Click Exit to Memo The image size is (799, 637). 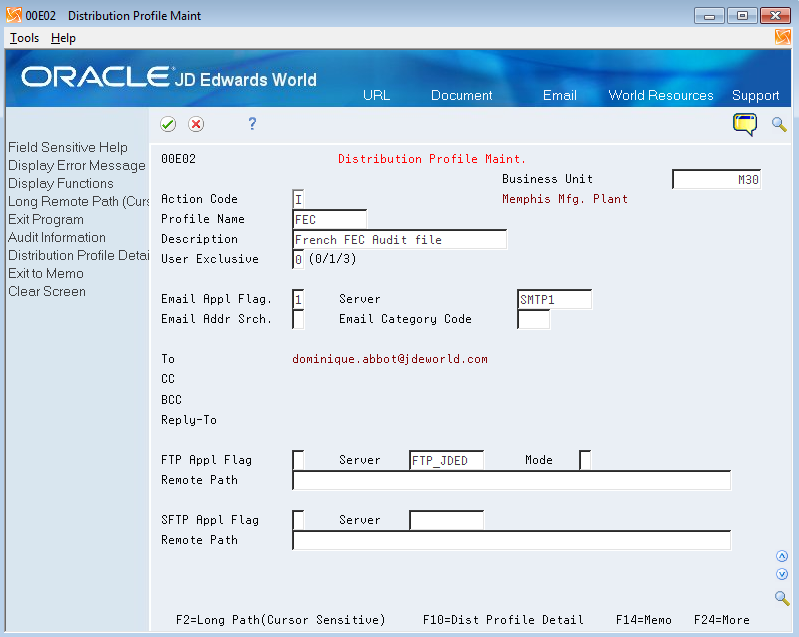coord(46,274)
